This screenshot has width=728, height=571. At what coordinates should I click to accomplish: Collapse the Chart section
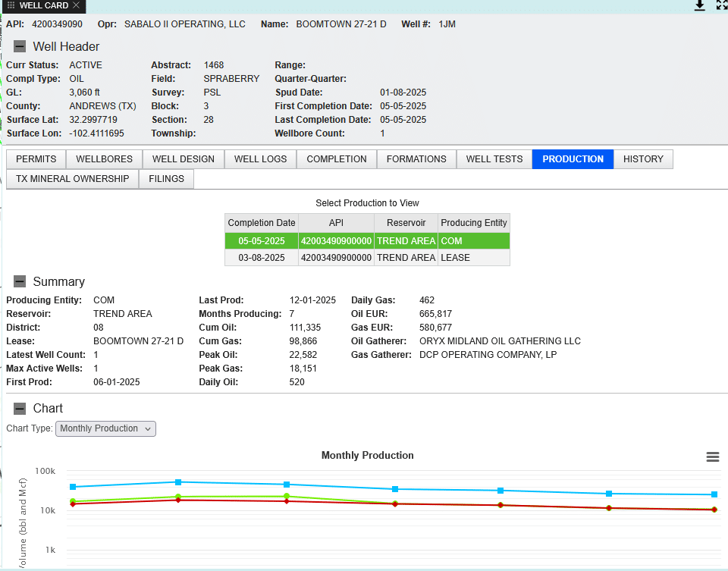[x=20, y=409]
